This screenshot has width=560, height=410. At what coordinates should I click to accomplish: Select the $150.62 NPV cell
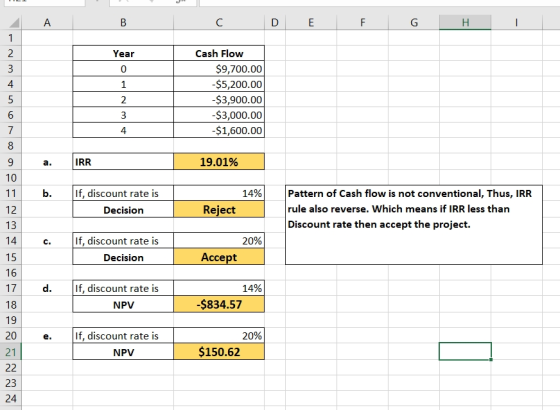219,352
